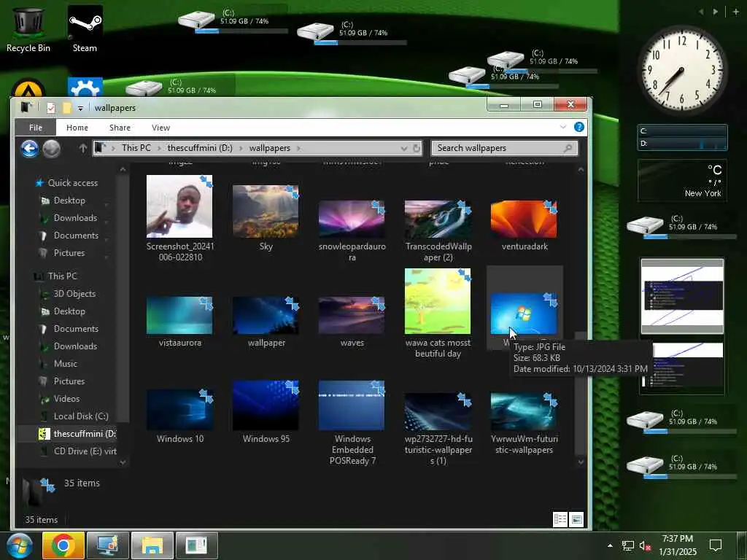Launch Steam from the desktop

click(85, 28)
